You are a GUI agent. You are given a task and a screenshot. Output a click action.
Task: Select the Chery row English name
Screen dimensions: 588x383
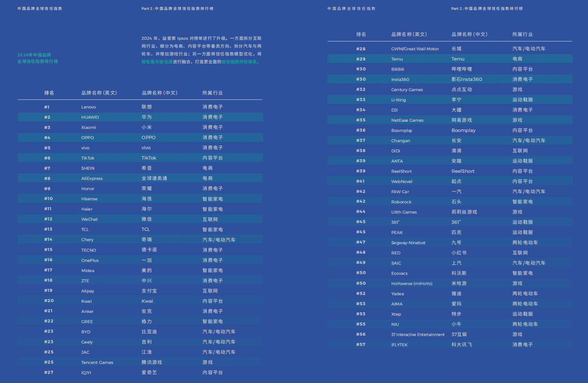coord(87,240)
